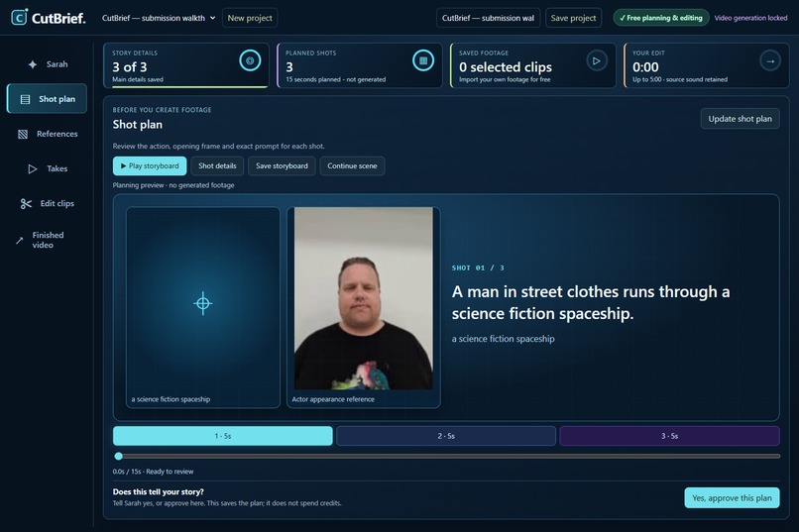This screenshot has width=799, height=532.
Task: Click the New project button
Action: click(250, 18)
